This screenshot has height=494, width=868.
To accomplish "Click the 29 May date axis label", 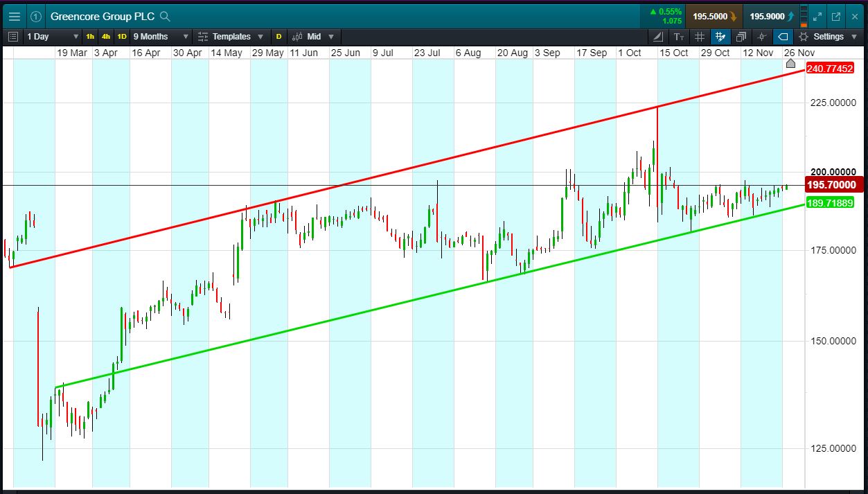I will (268, 53).
